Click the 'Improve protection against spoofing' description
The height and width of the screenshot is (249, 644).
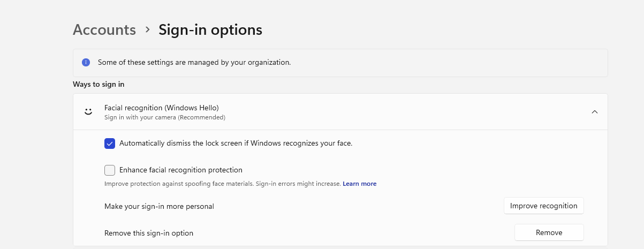pyautogui.click(x=222, y=184)
